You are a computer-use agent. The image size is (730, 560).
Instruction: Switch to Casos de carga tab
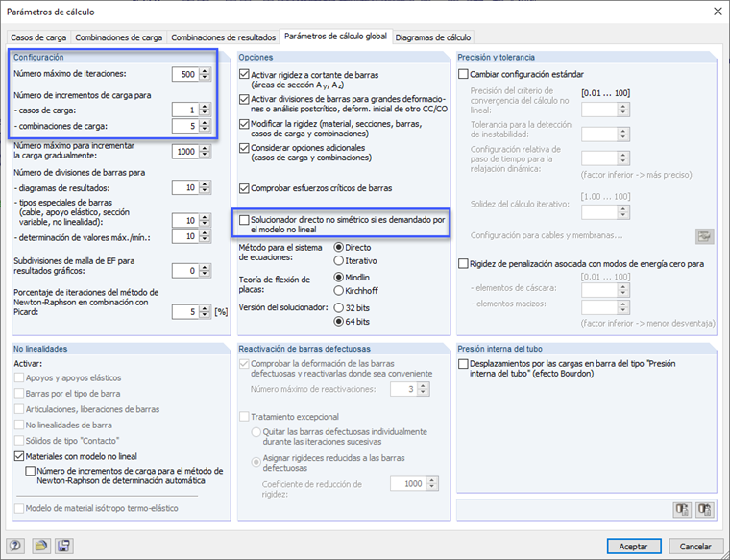[38, 37]
